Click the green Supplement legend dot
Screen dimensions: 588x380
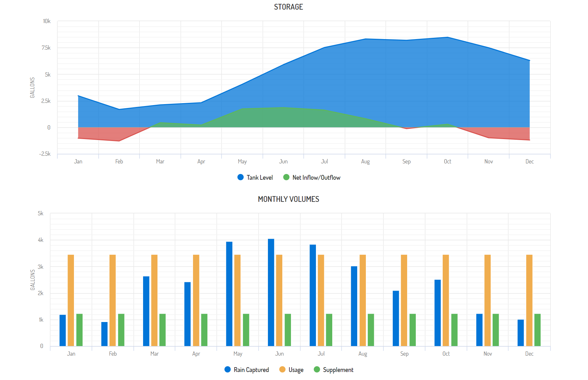317,369
